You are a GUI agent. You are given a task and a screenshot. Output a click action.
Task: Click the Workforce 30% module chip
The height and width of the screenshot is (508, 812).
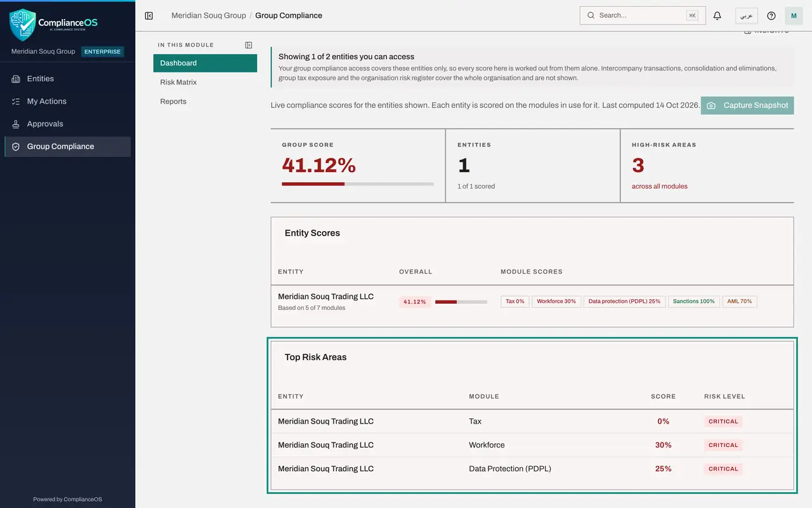(556, 302)
